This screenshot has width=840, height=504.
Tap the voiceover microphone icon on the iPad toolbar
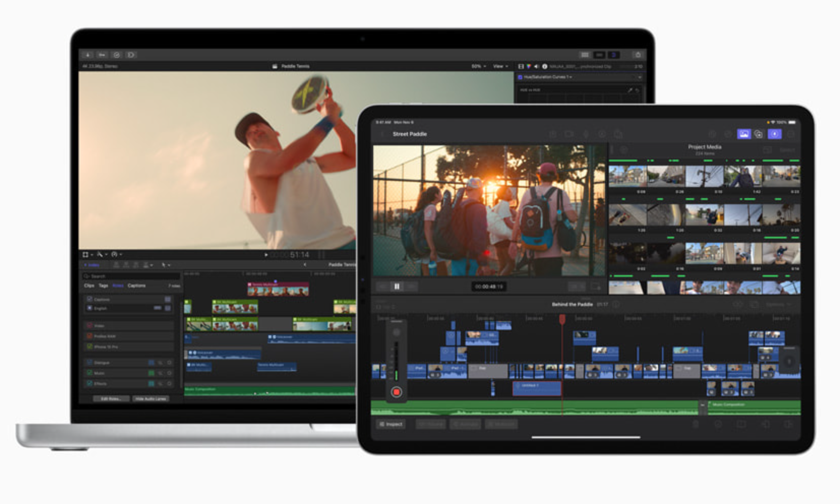point(586,133)
